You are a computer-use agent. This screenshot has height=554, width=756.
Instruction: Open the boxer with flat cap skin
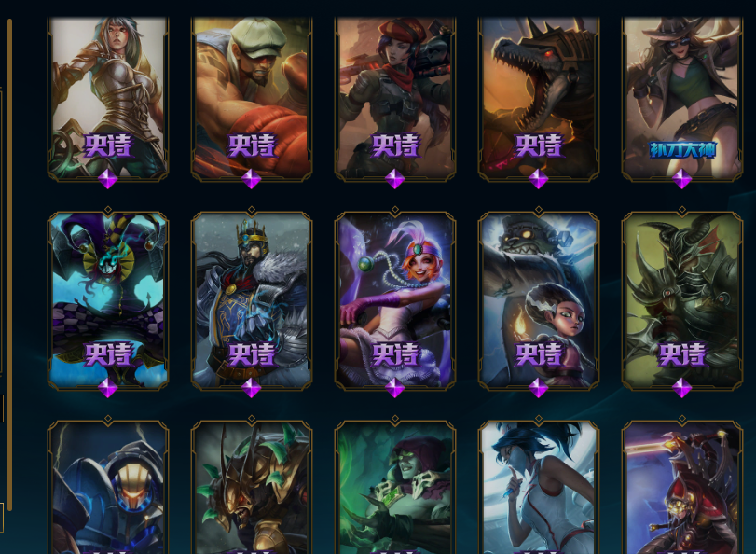pyautogui.click(x=251, y=98)
